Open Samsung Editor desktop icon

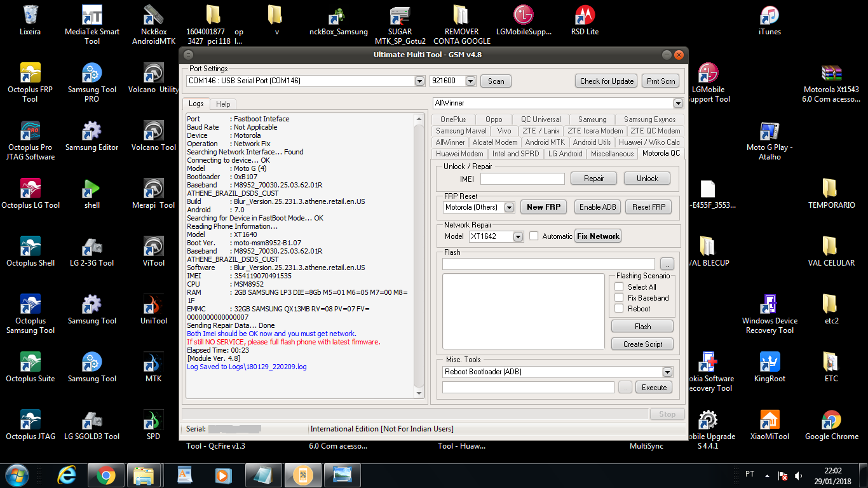click(x=92, y=136)
